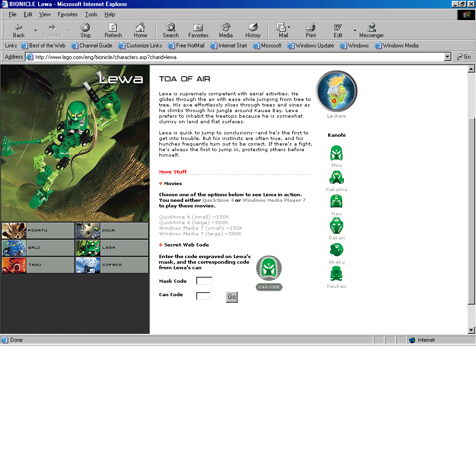This screenshot has width=476, height=465.
Task: Open the Quicktime 4 download link
Action: (x=218, y=200)
